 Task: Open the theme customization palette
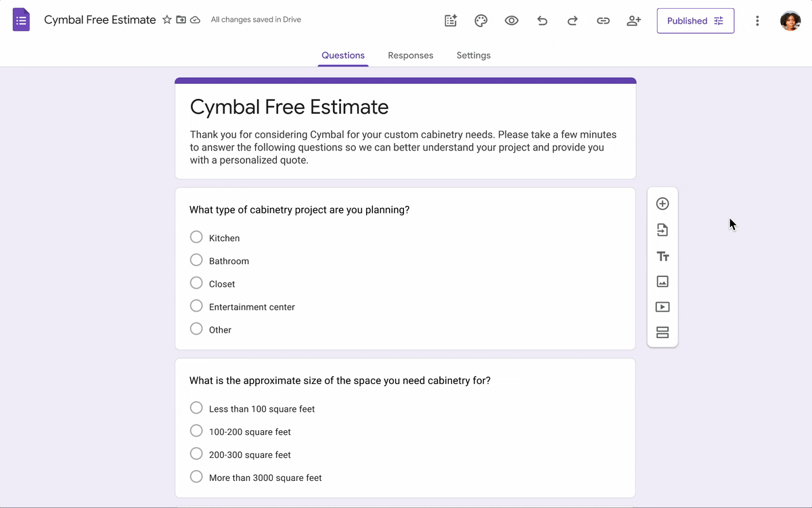(480, 20)
